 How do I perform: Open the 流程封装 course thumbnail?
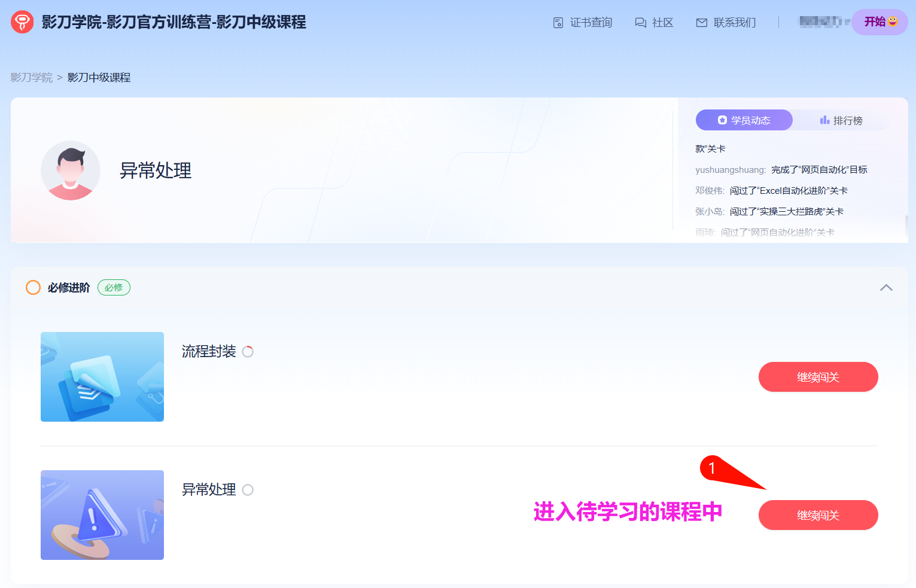click(x=102, y=377)
